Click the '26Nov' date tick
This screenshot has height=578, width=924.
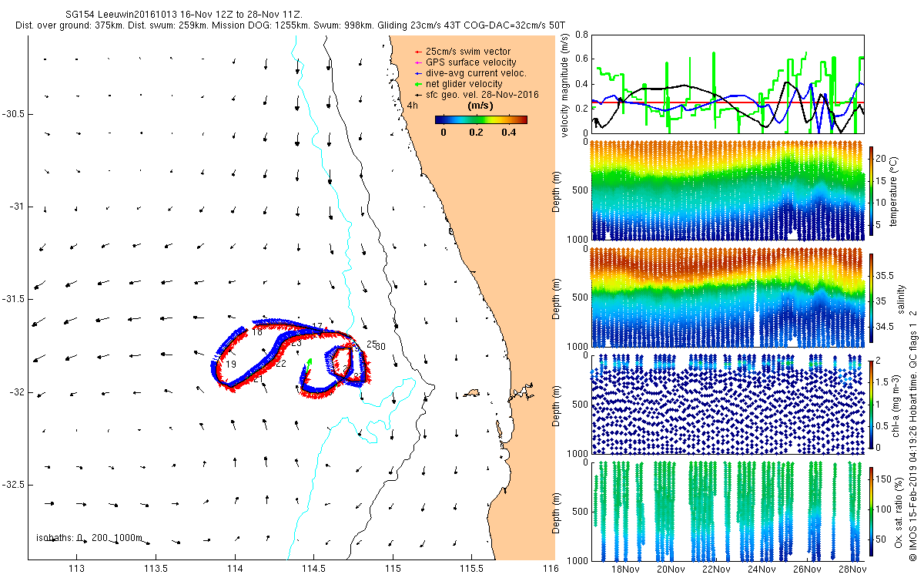click(x=808, y=570)
